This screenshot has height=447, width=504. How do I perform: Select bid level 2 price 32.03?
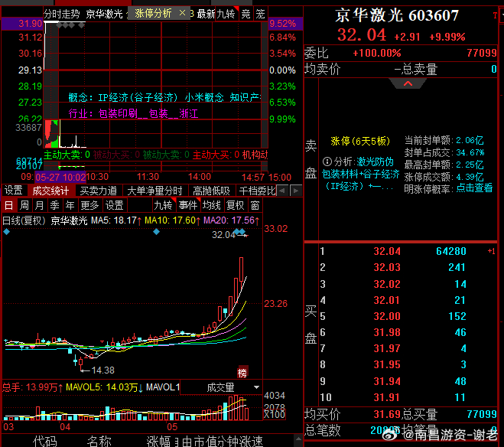[387, 267]
